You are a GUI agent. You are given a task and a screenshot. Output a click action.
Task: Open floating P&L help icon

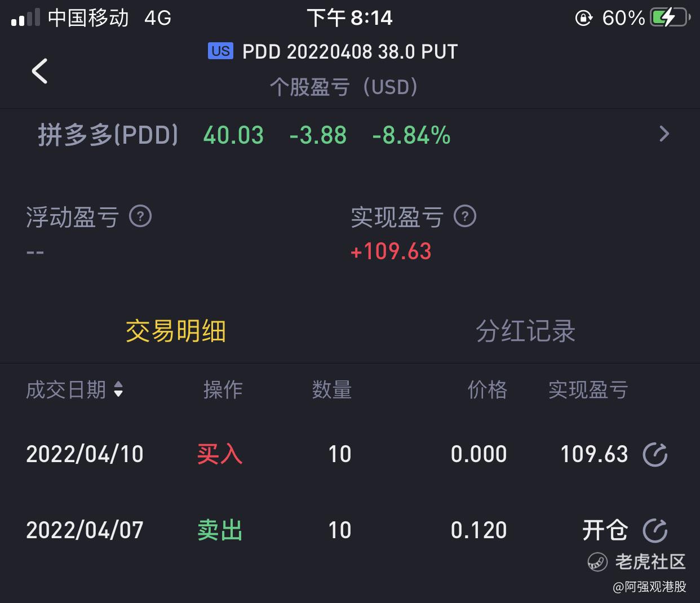(x=140, y=216)
